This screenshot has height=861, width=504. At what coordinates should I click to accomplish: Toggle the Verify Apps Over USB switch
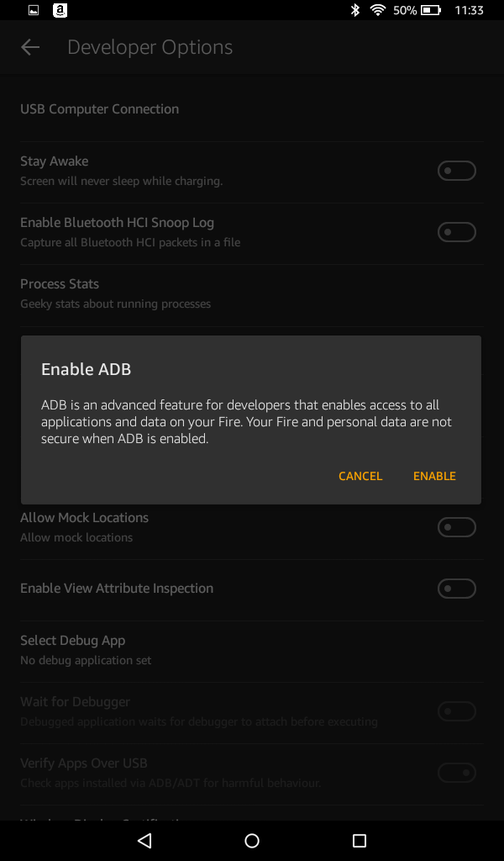pyautogui.click(x=456, y=772)
